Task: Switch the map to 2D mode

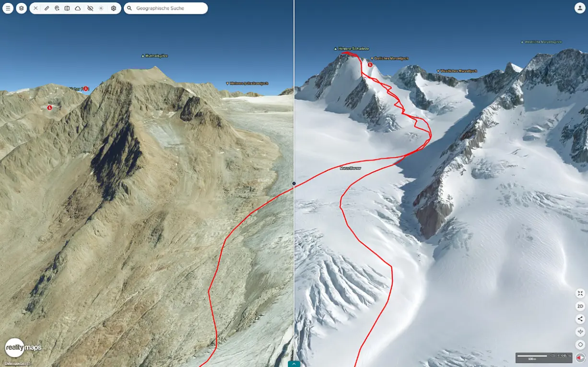Action: [580, 306]
